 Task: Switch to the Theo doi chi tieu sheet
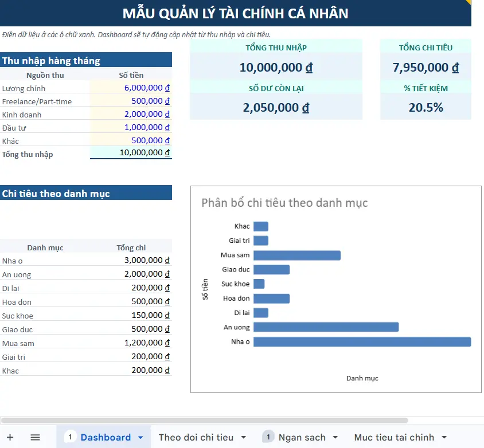pyautogui.click(x=196, y=437)
